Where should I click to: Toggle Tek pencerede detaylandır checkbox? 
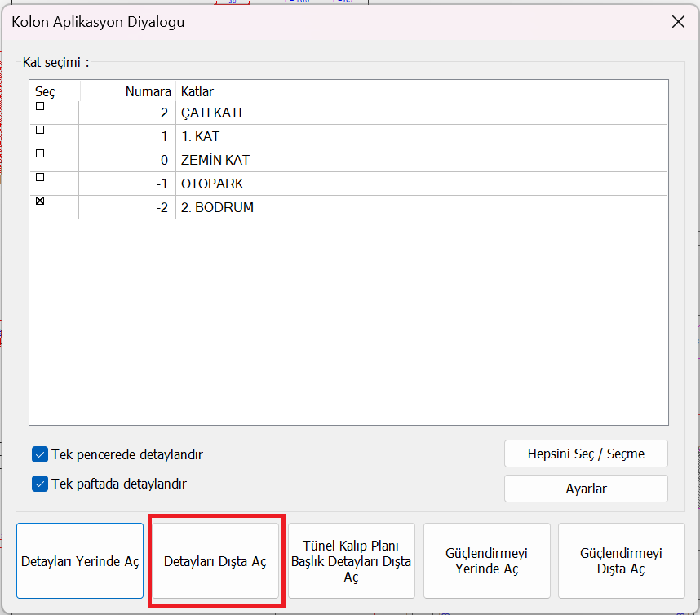[40, 454]
